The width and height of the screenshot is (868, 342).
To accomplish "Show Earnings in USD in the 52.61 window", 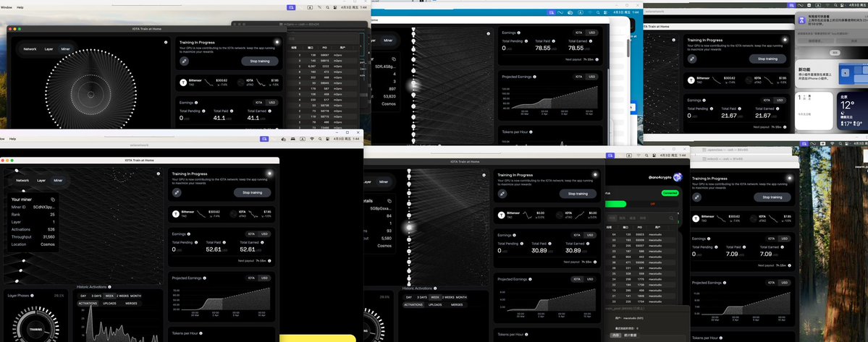I will pos(265,234).
